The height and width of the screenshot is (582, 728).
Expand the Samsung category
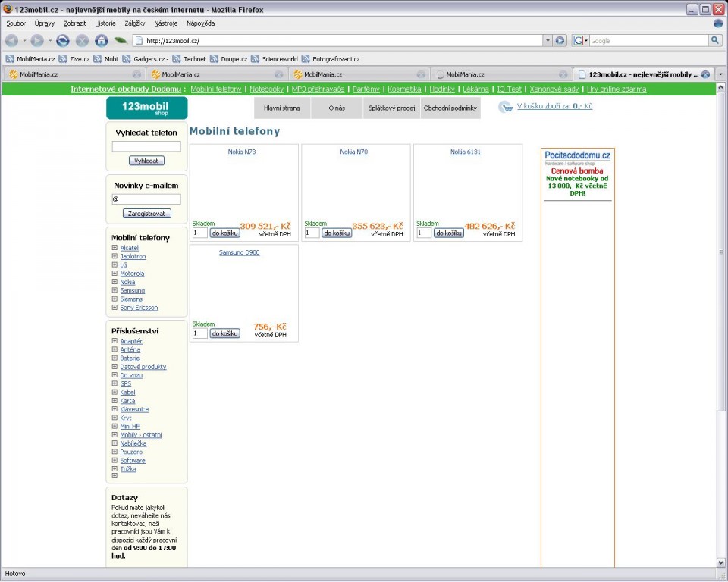115,290
